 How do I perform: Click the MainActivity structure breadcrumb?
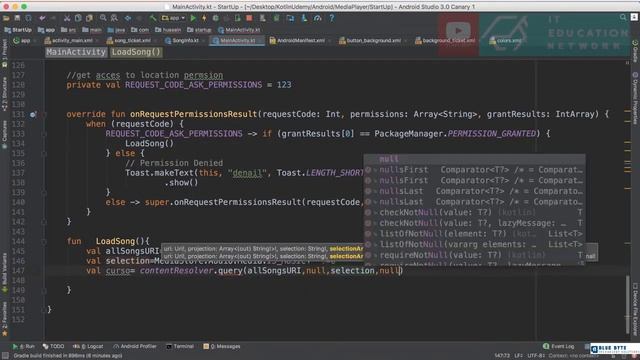tap(76, 52)
